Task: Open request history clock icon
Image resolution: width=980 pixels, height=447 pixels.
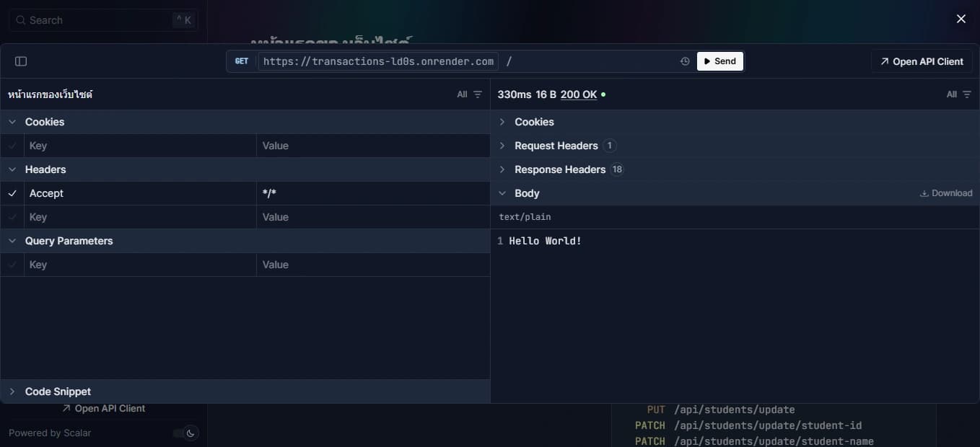Action: tap(685, 61)
